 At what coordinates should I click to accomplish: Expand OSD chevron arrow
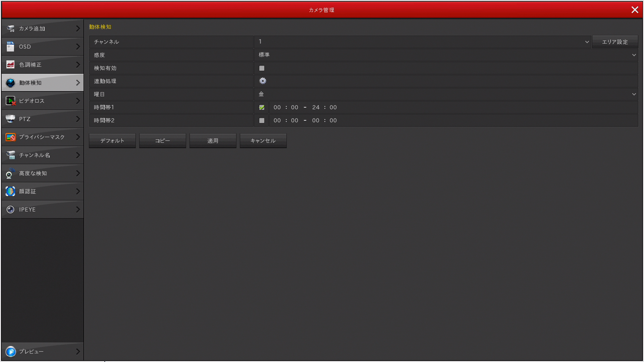point(78,47)
